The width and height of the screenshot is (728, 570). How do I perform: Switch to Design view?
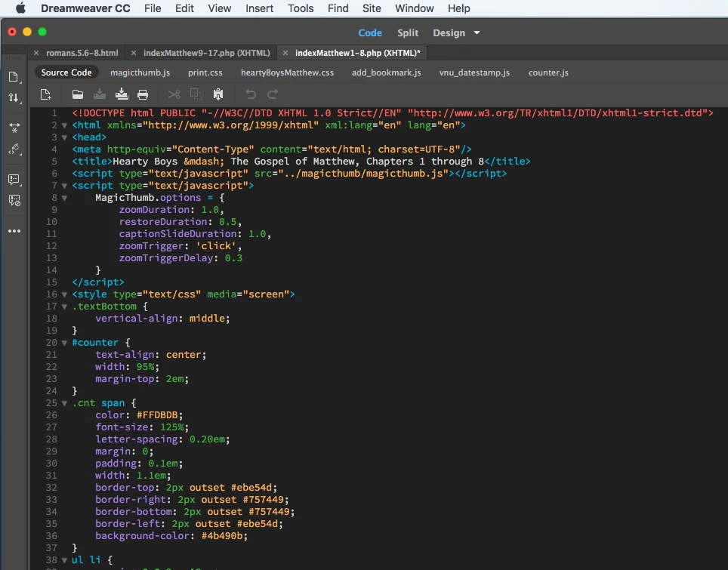coord(449,33)
